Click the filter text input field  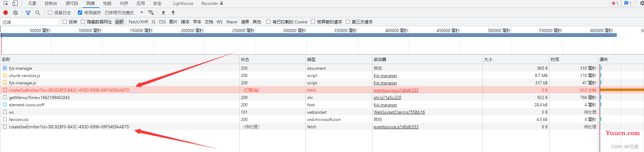tap(30, 22)
